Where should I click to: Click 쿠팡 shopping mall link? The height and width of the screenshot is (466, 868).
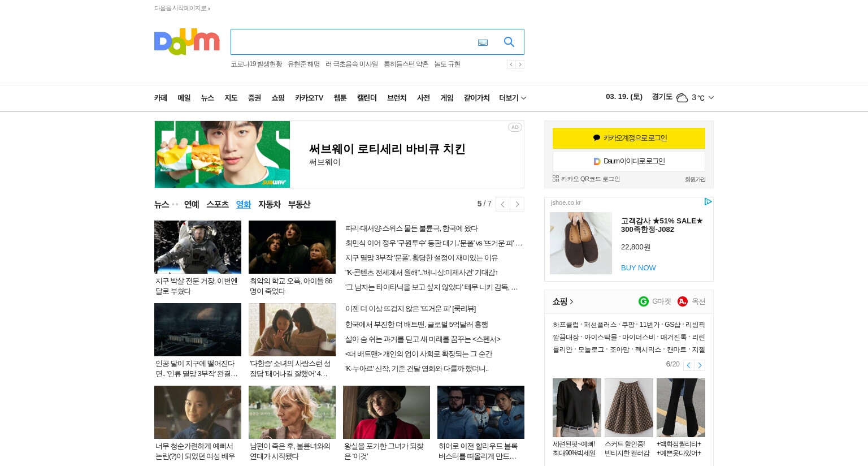point(628,325)
